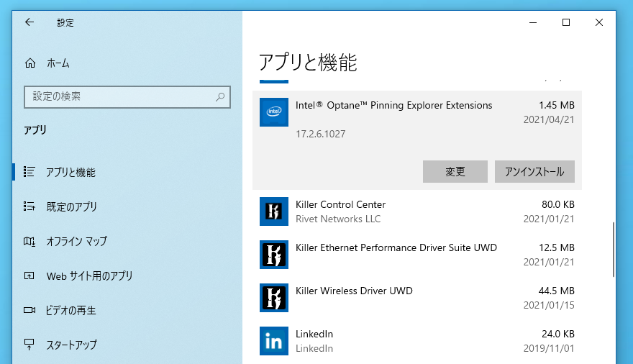Click the オフライン マップ map icon

(29, 241)
